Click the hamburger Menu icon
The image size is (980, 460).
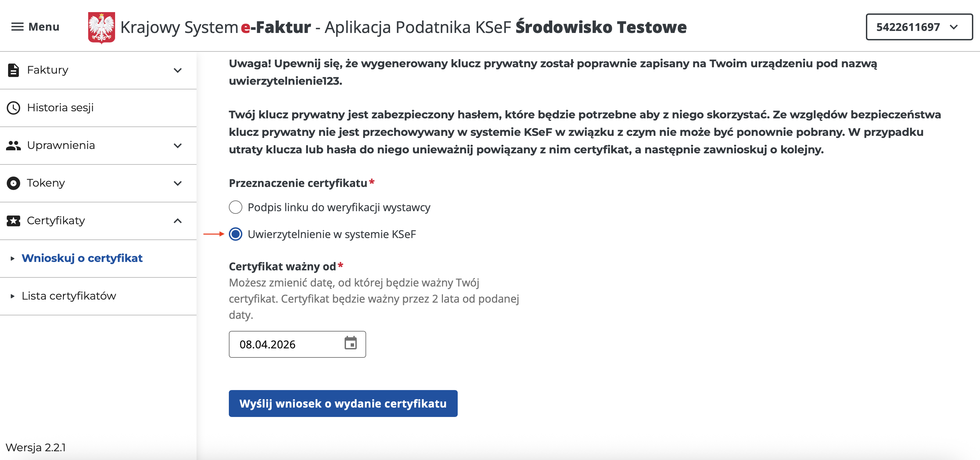point(17,27)
